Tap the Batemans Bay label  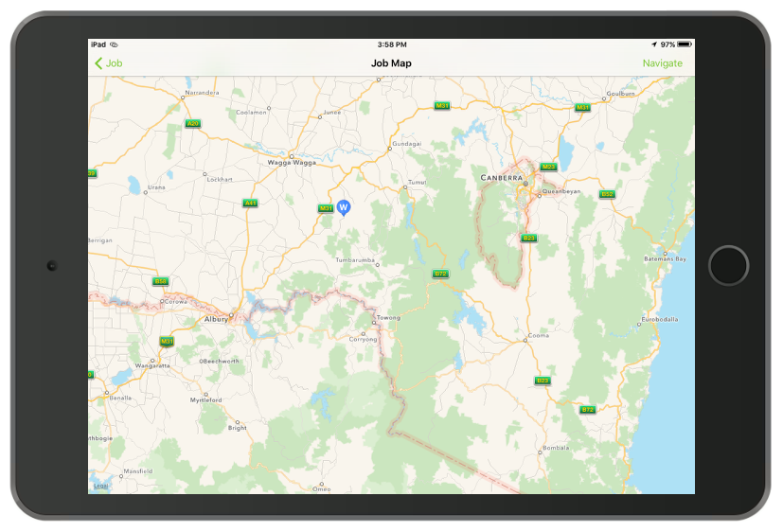click(665, 259)
